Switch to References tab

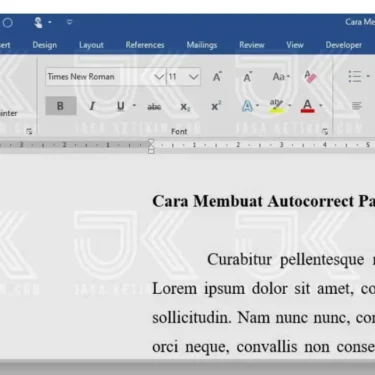[x=145, y=45]
